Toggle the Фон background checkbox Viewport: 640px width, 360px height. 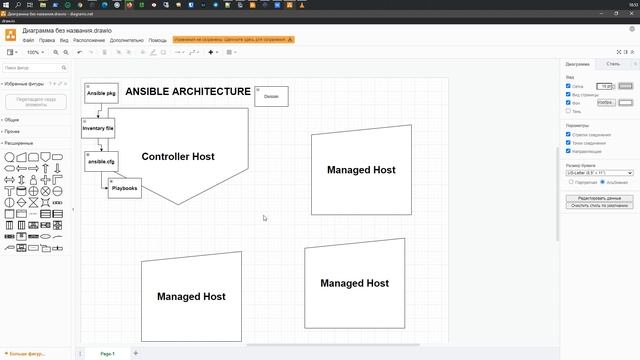568,102
